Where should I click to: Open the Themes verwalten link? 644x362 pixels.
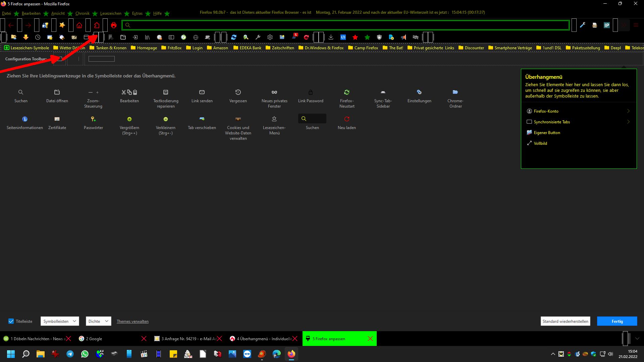(x=132, y=321)
